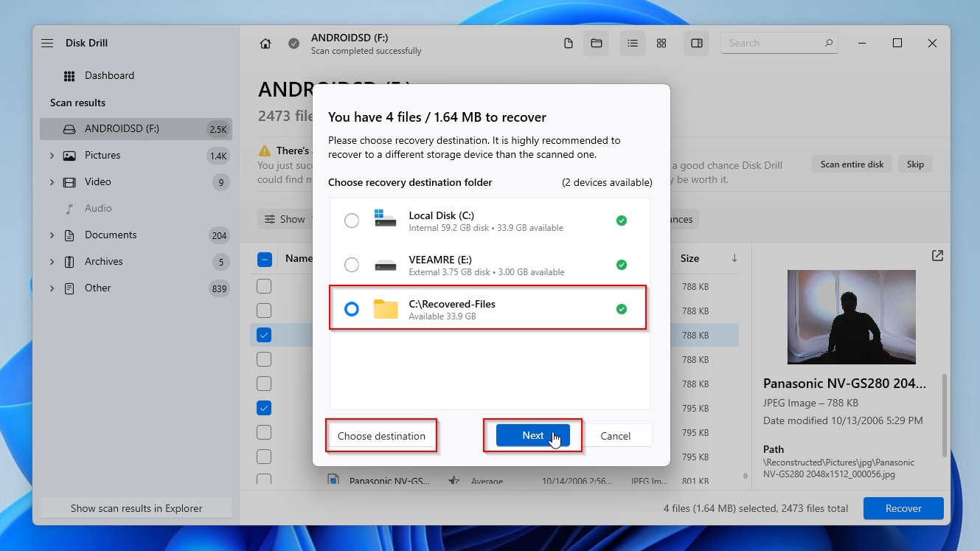Select VEEAMRE (E:) external disk option
This screenshot has width=980, height=551.
point(352,264)
